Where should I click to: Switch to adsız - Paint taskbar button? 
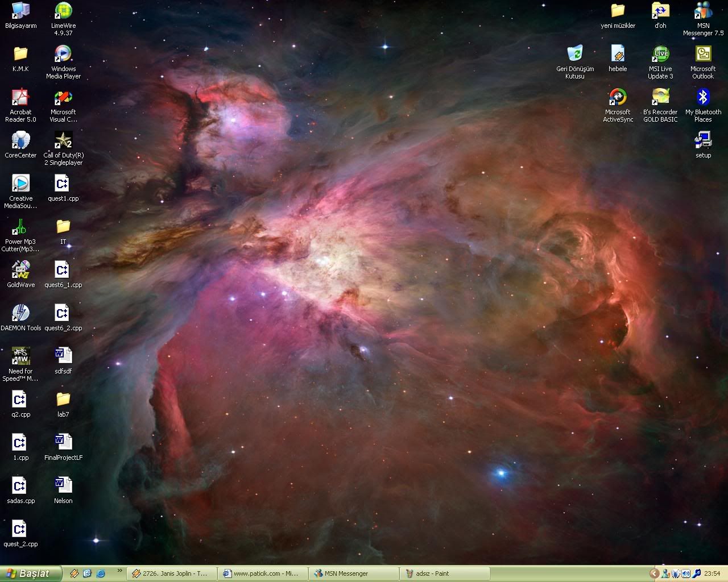[445, 573]
